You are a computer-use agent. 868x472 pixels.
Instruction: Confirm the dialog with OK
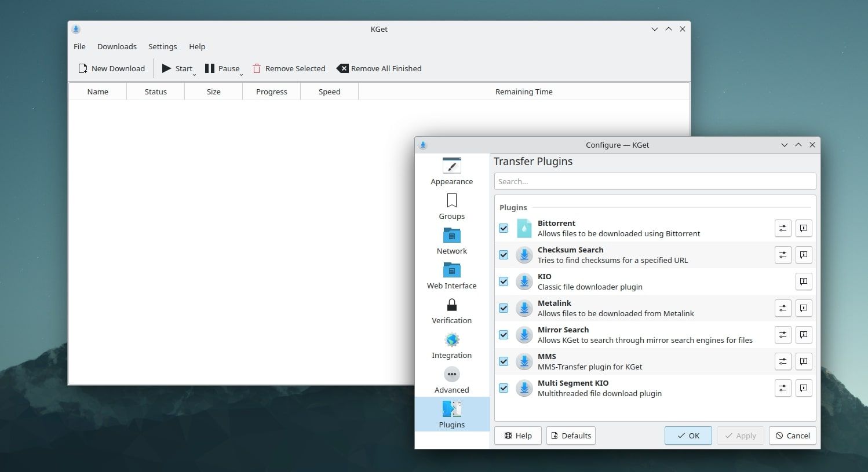[688, 436]
